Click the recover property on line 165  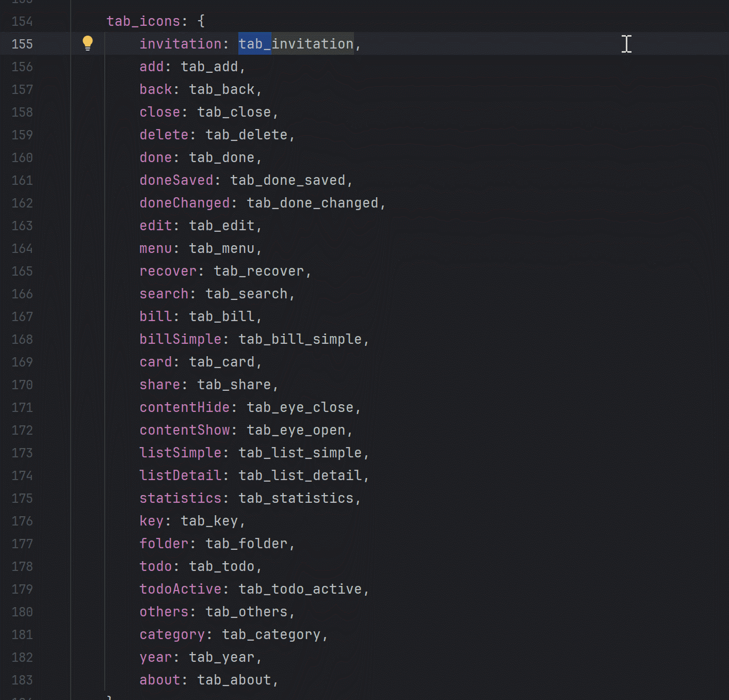point(168,271)
